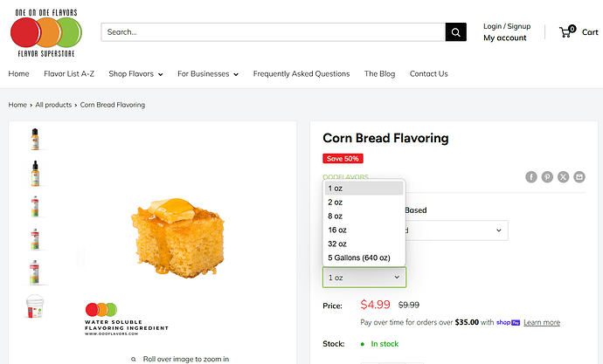Select the first dropper bottle thumbnail
The image size is (603, 364).
tap(35, 139)
